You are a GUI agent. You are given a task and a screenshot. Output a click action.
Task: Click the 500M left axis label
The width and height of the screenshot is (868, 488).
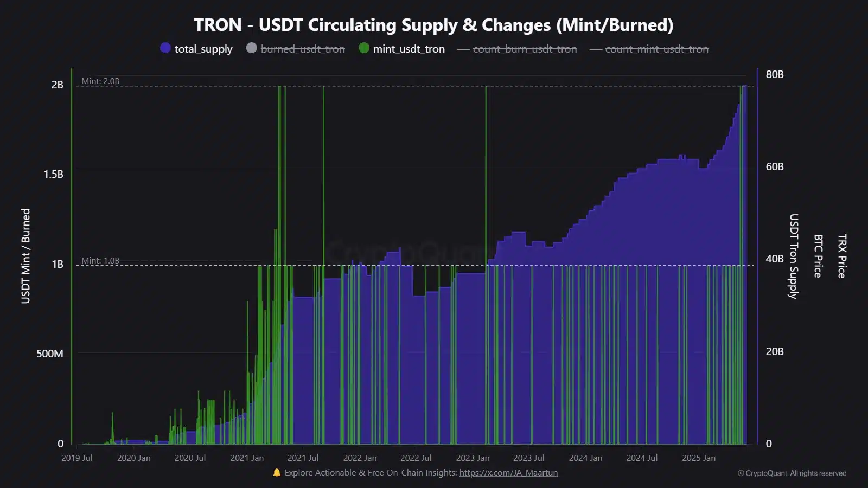coord(50,354)
